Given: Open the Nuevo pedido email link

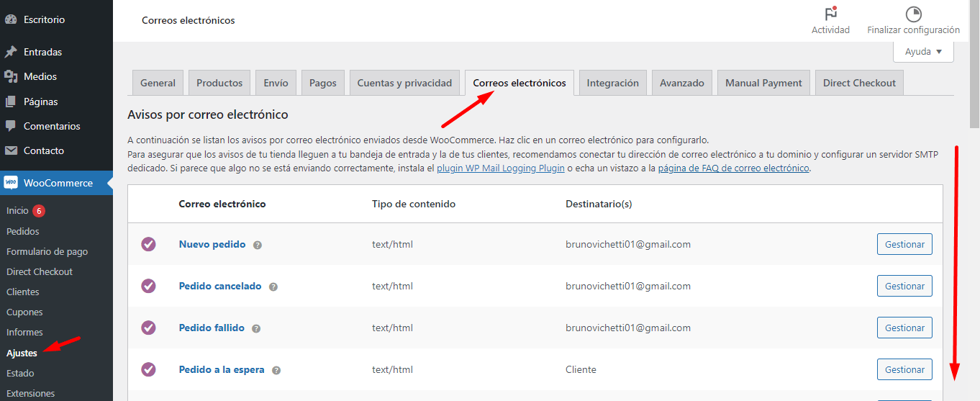Looking at the screenshot, I should 212,244.
